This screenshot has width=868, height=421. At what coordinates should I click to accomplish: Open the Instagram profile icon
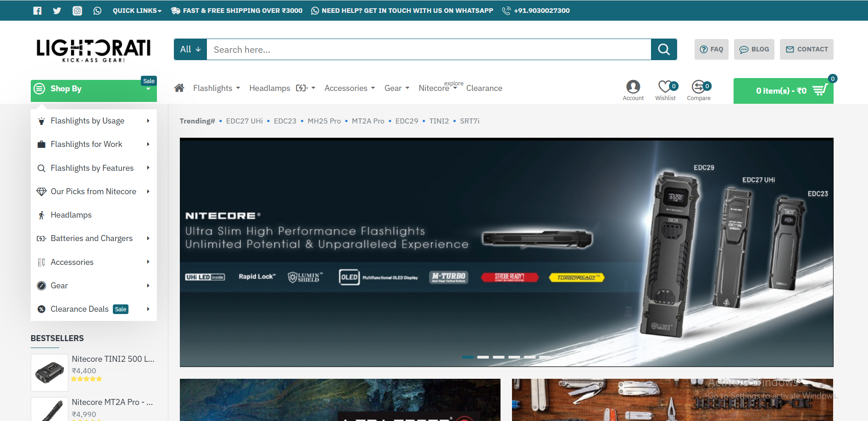[x=77, y=11]
